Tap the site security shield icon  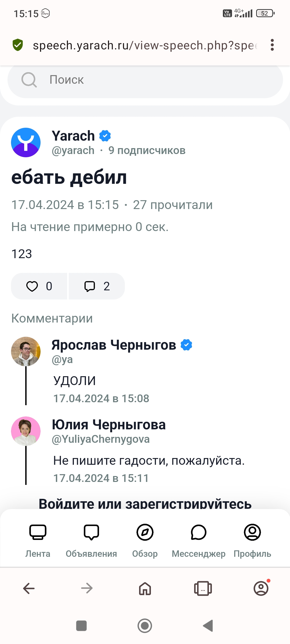[18, 45]
